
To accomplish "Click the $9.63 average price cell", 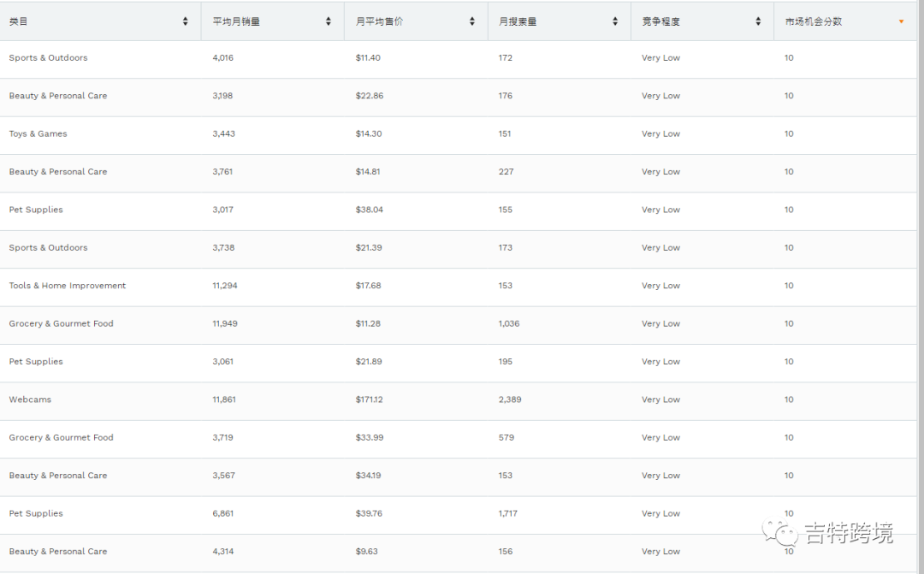I will (x=366, y=552).
